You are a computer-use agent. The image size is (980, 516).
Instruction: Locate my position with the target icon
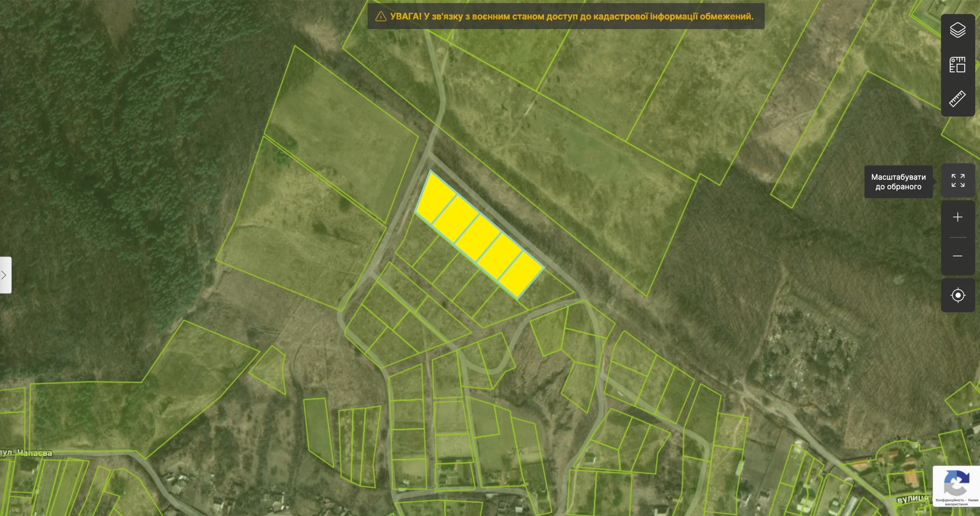coord(958,296)
